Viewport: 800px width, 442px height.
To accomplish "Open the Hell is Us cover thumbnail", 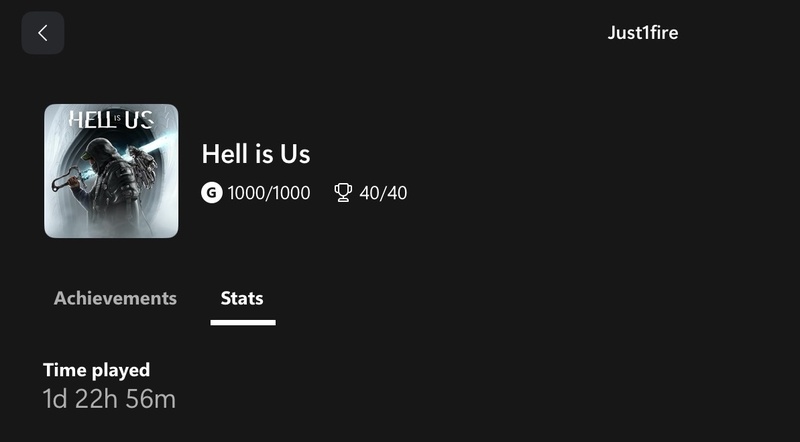I will click(111, 171).
